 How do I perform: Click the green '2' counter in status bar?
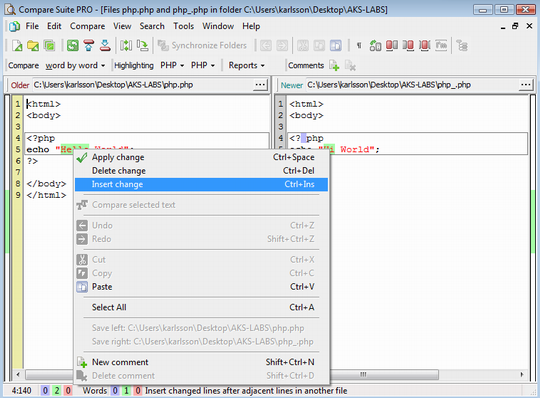(57, 390)
